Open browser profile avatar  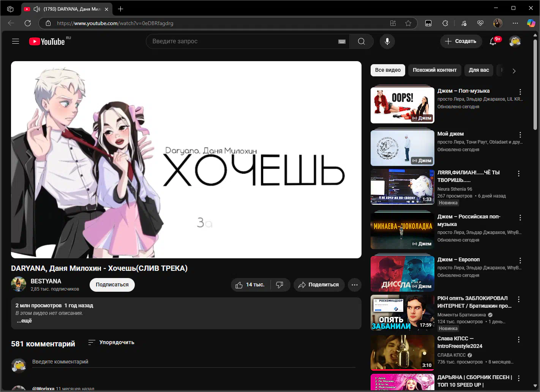[x=497, y=23]
